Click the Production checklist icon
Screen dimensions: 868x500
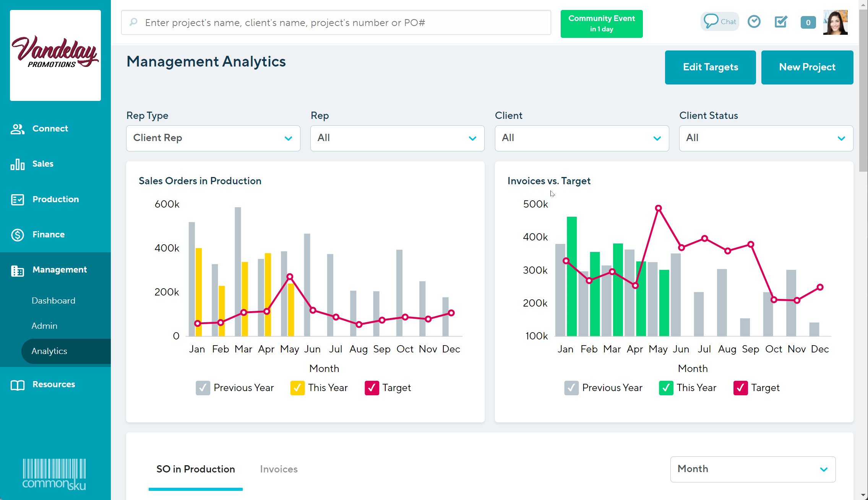[x=18, y=200]
